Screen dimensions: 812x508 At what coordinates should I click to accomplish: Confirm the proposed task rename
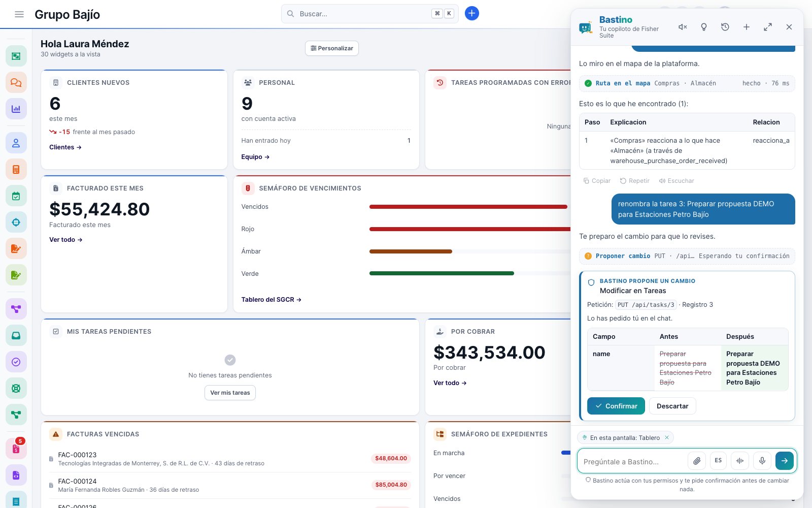616,406
